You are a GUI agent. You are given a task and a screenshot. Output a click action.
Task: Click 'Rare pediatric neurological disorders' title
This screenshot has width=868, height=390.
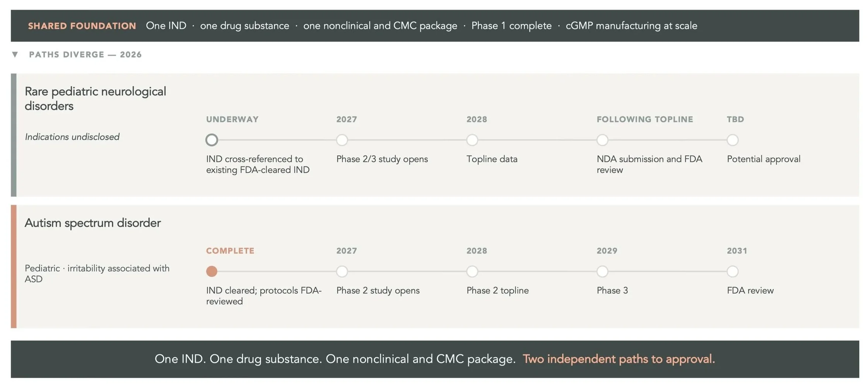95,99
